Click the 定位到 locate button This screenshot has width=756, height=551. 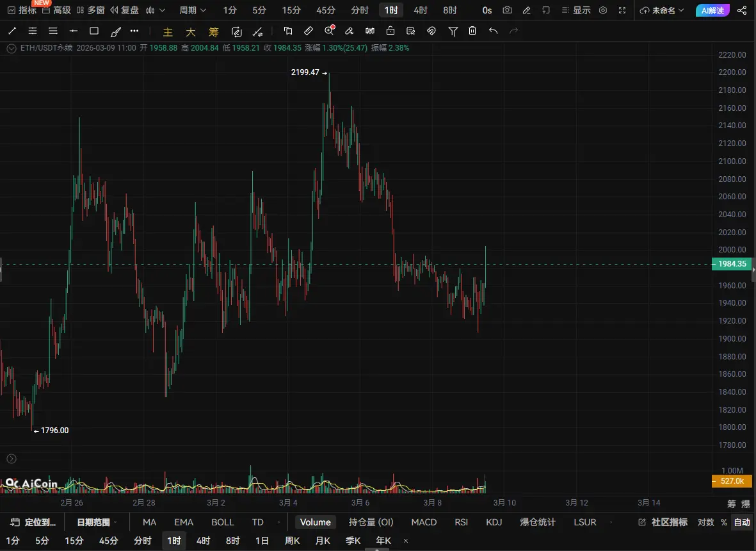[33, 522]
